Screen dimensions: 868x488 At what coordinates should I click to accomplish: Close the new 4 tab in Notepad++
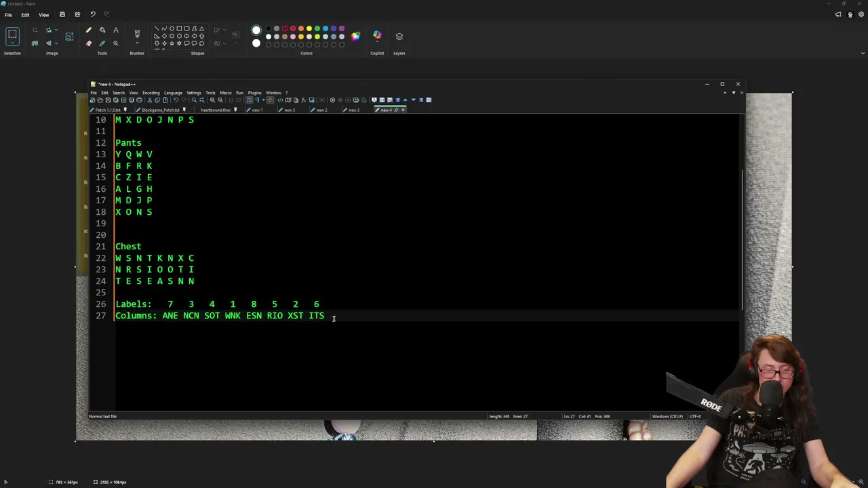pyautogui.click(x=403, y=110)
